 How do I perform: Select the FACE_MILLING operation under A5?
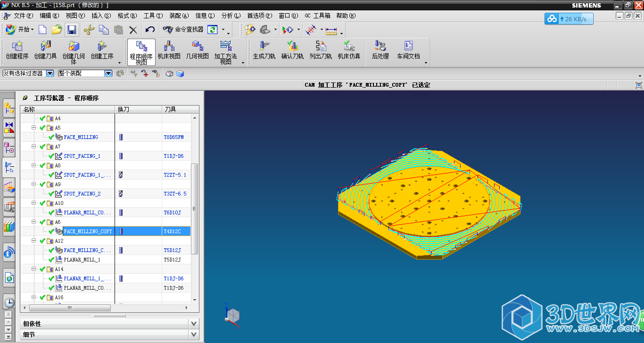coord(81,137)
